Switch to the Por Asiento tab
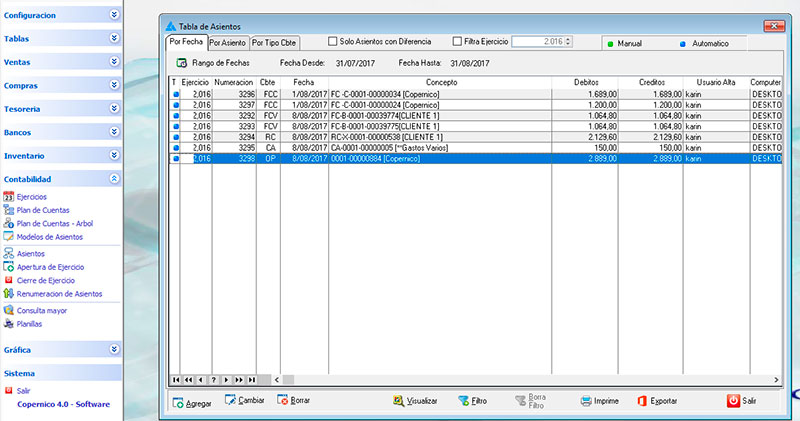 (x=227, y=43)
